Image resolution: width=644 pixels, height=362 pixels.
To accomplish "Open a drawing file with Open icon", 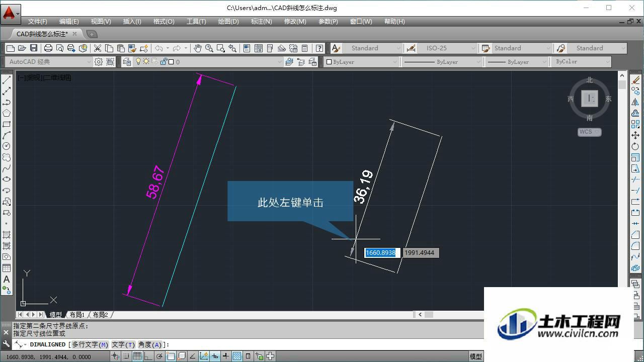I will point(22,48).
